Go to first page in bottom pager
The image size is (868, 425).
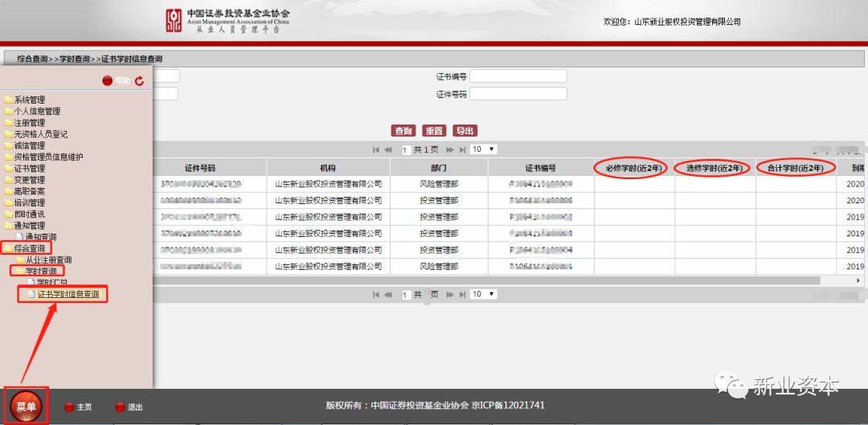point(376,295)
